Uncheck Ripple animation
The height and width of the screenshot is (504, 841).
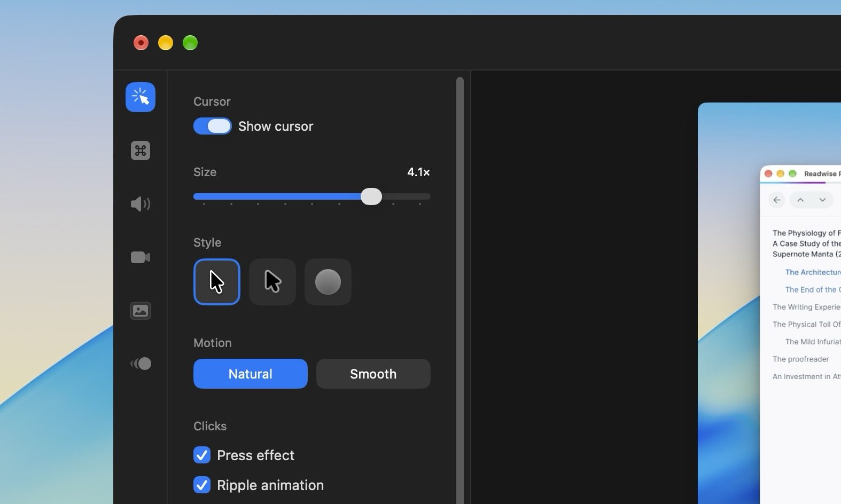[x=202, y=485]
